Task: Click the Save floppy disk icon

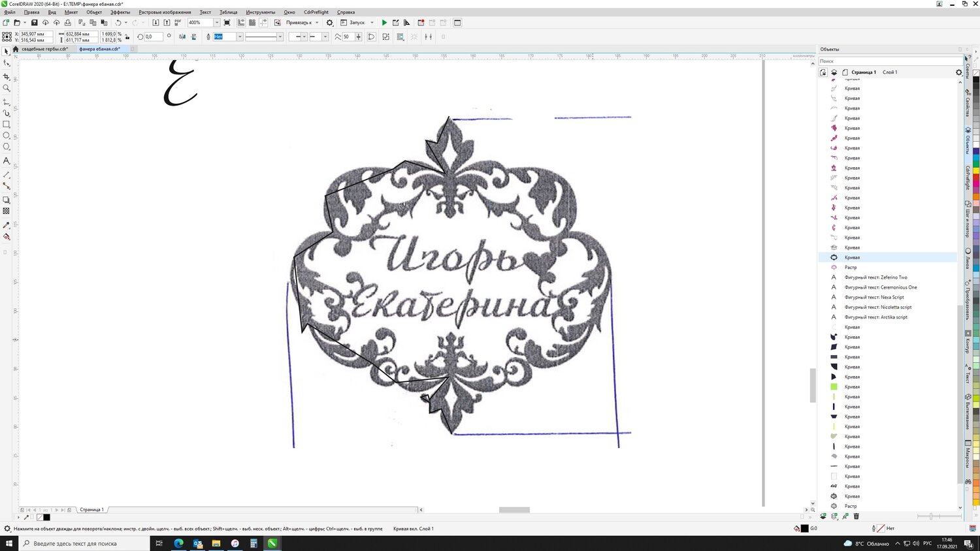Action: (x=34, y=22)
